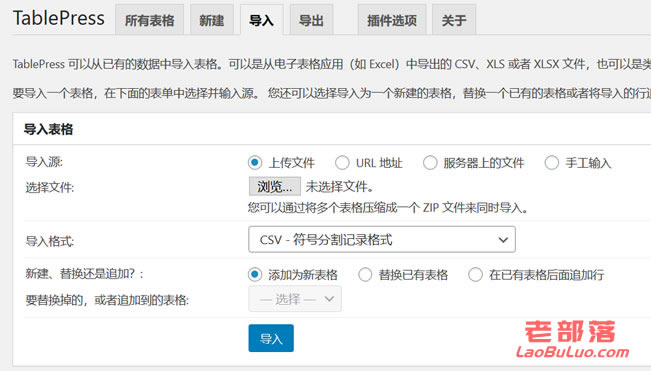Click the 未选择文件。 status text
This screenshot has width=651, height=371.
pos(340,187)
